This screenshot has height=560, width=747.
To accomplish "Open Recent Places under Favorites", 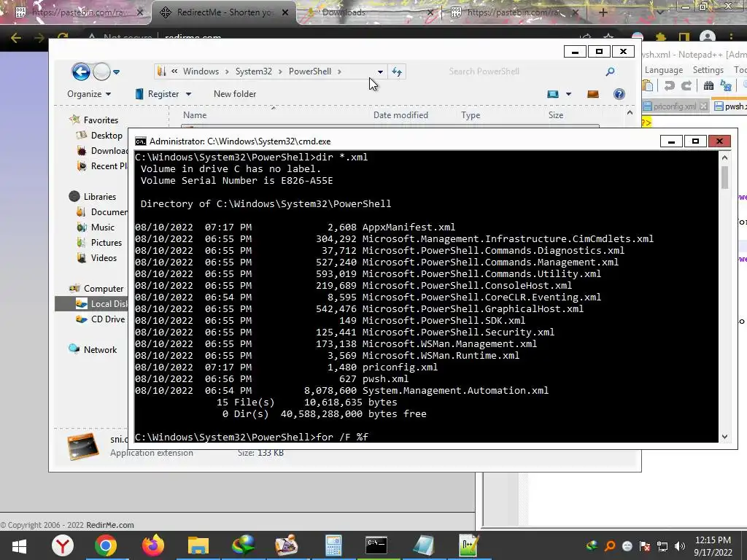I will click(103, 166).
